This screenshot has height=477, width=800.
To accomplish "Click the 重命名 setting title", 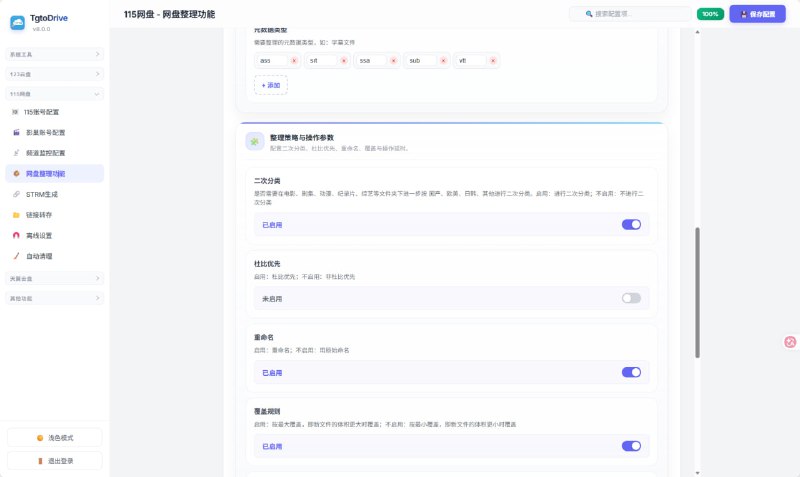I will point(264,337).
